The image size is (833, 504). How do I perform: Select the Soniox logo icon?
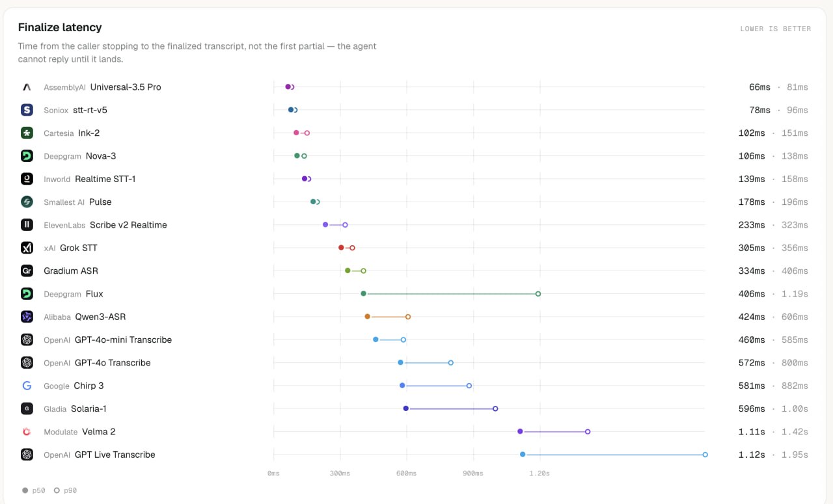click(27, 110)
